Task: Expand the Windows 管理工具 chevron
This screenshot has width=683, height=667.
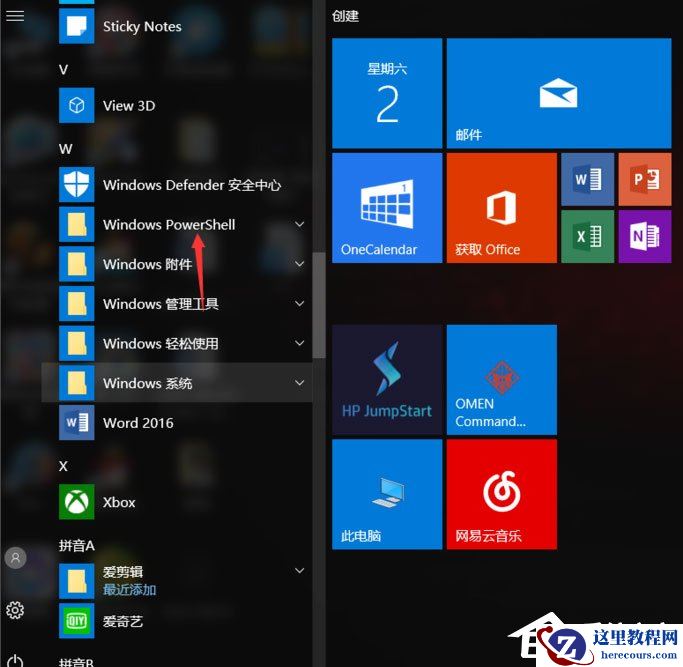Action: (x=300, y=304)
